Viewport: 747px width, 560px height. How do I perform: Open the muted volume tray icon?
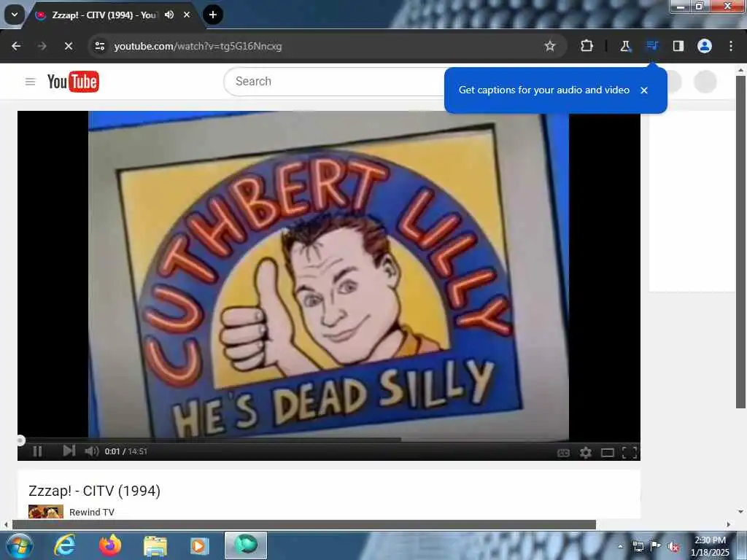673,547
